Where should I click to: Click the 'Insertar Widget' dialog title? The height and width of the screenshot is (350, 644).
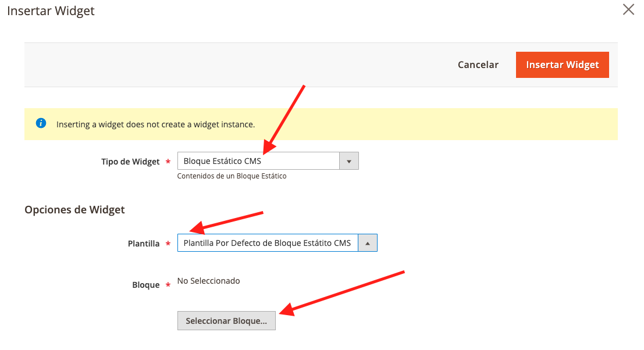[51, 10]
